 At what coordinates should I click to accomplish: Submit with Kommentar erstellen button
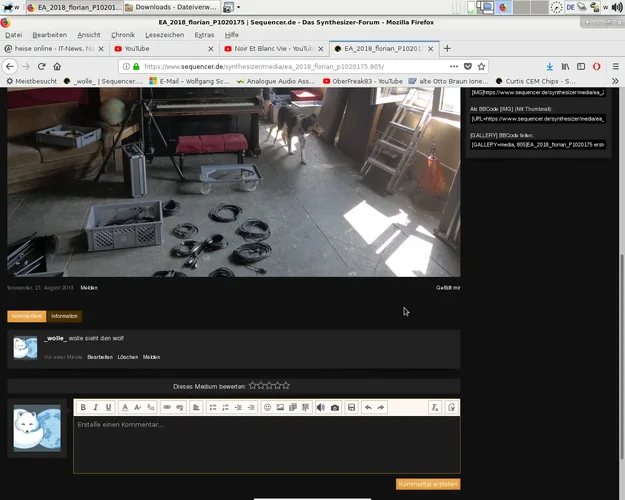pos(428,484)
